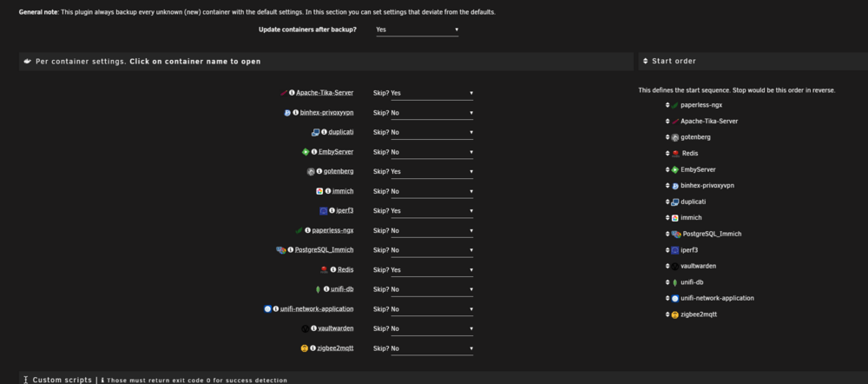Viewport: 868px width, 384px height.
Task: Open the Skip dropdown for Apache-Tika-Server
Action: click(x=431, y=94)
